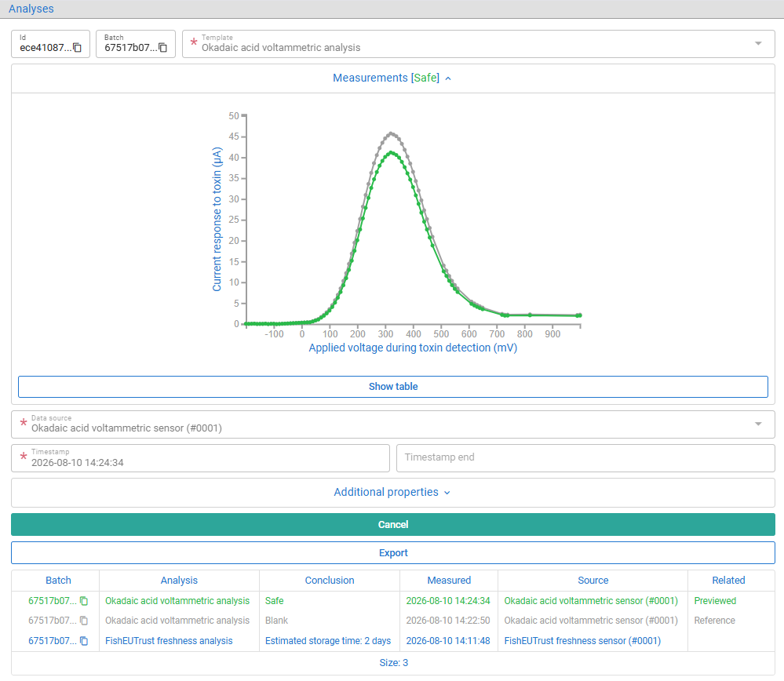Collapse the Measurements [Safe] section
The height and width of the screenshot is (681, 784).
(392, 78)
